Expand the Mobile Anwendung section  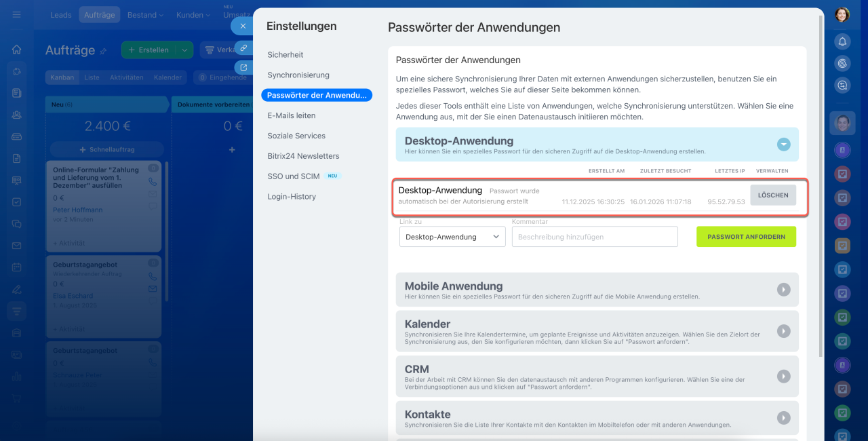(783, 290)
